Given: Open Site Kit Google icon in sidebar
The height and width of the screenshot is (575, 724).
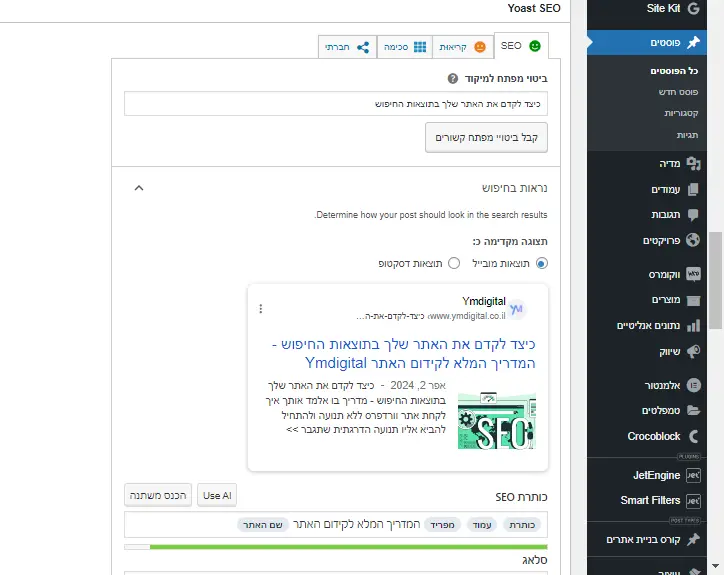Looking at the screenshot, I should tap(694, 8).
